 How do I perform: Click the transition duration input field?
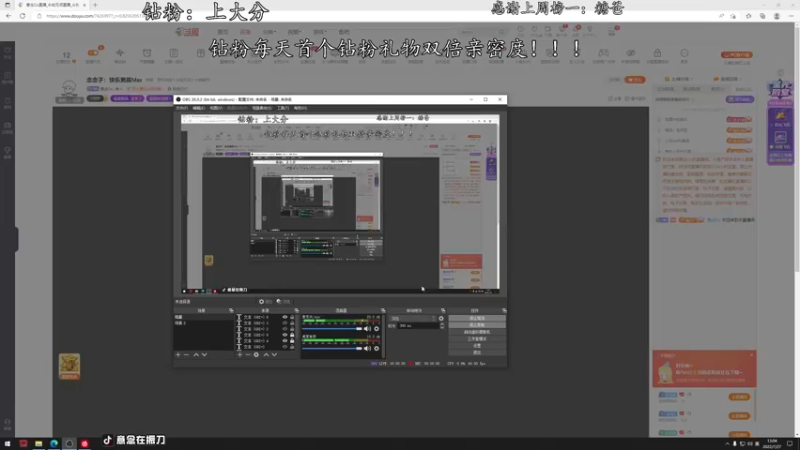[x=417, y=326]
